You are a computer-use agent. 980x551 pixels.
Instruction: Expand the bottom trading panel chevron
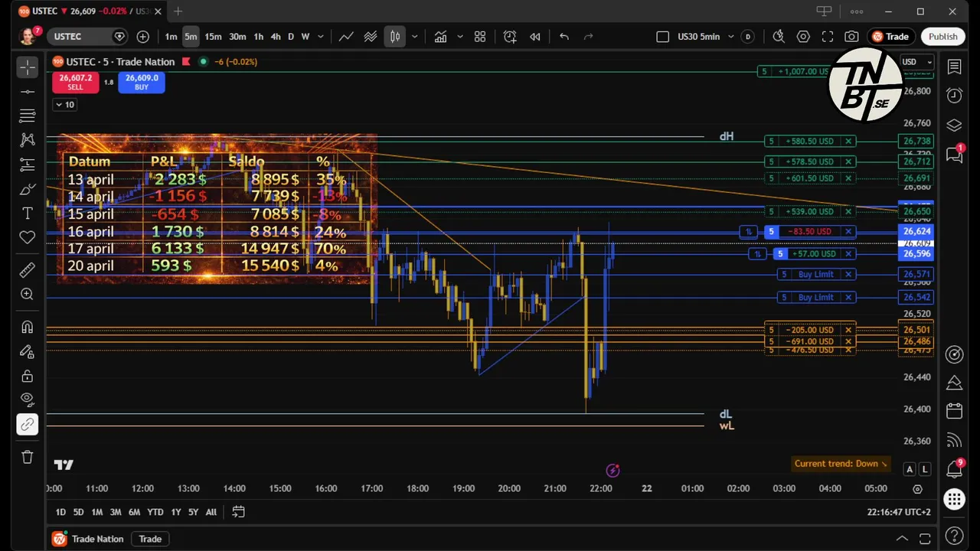click(x=902, y=539)
